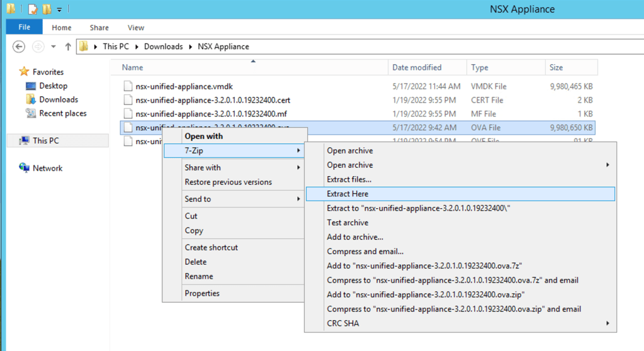Open the Downloads folder in Favorites
Viewport: 644px width, 351px height.
58,99
